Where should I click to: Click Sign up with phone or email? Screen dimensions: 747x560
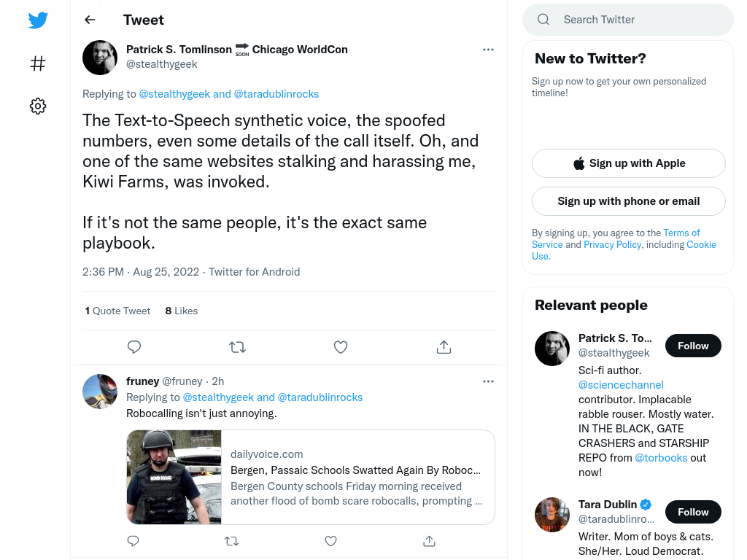pyautogui.click(x=628, y=201)
